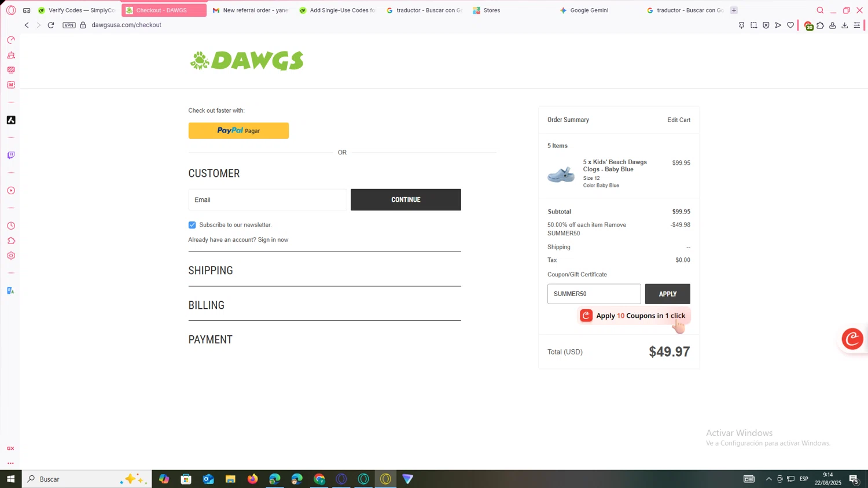Bookmark this page with heart icon
Image resolution: width=868 pixels, height=488 pixels.
pos(790,25)
